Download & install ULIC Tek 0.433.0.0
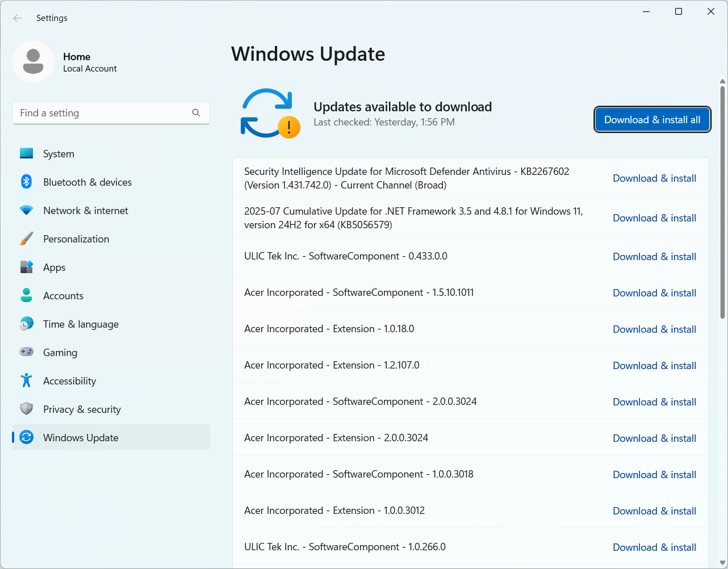The height and width of the screenshot is (569, 728). (x=654, y=257)
